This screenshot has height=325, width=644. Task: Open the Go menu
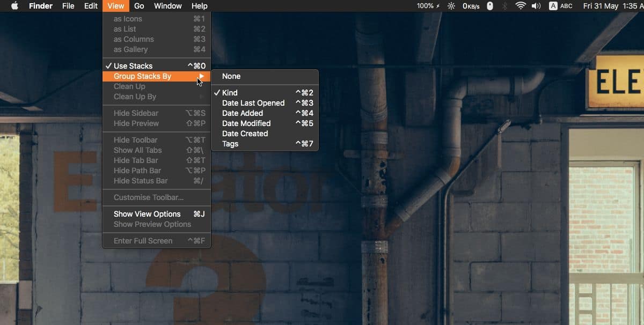139,6
